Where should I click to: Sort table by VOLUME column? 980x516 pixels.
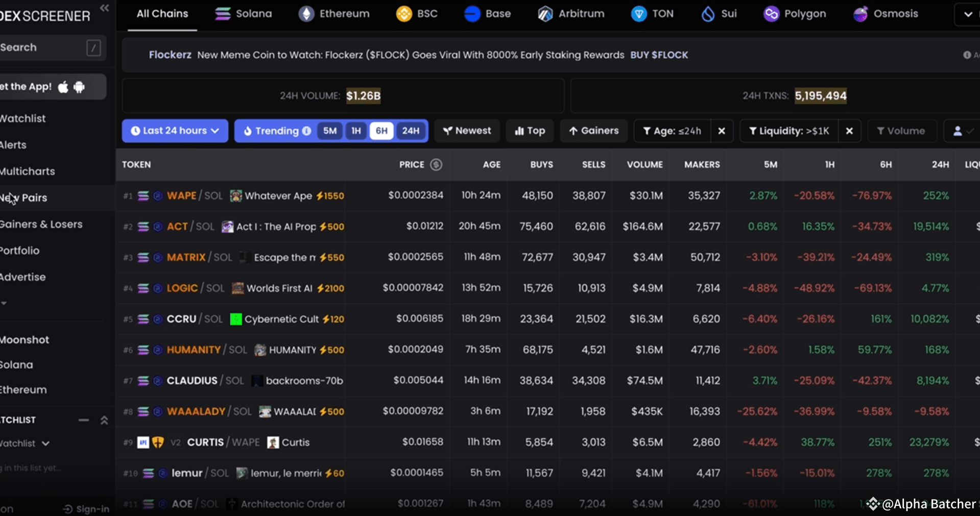coord(645,165)
